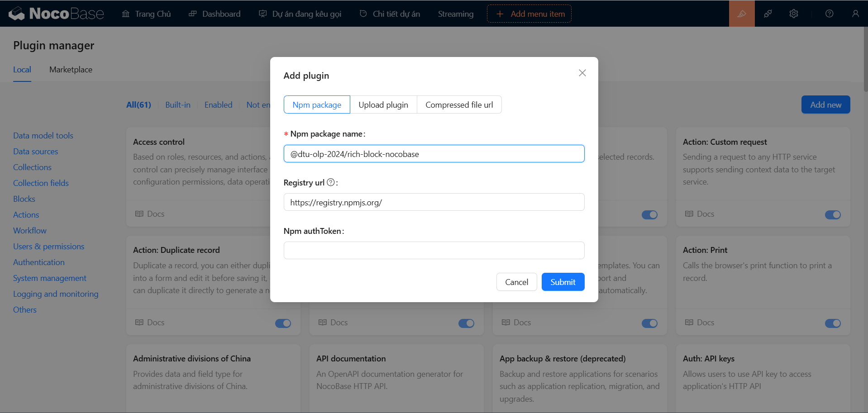This screenshot has width=868, height=413.
Task: Click the Npm package name field
Action: [434, 153]
